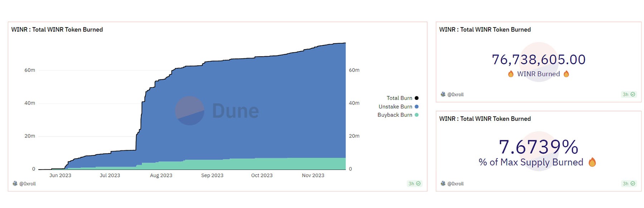Click the avatar icon in the % of Max Supply panel
The height and width of the screenshot is (208, 644).
click(x=443, y=183)
